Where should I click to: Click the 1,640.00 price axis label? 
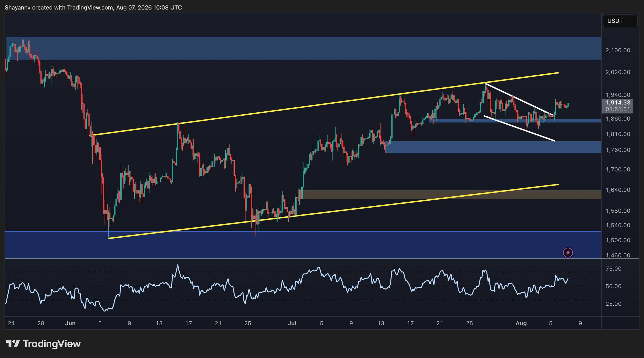coord(618,190)
